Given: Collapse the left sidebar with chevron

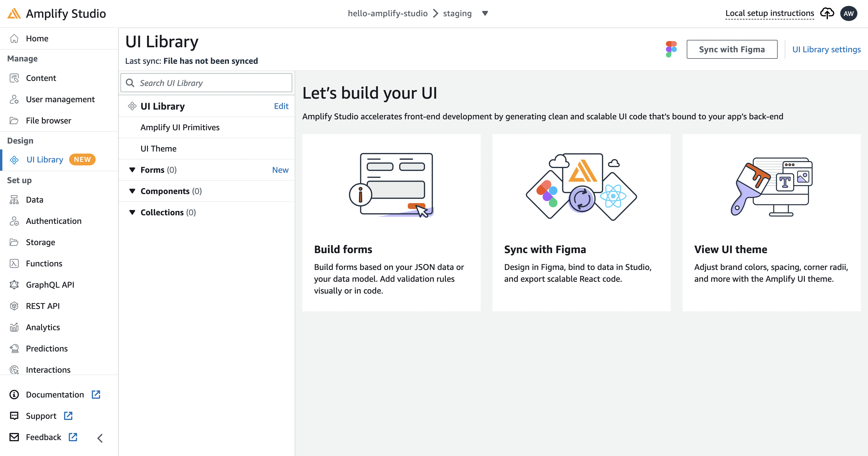Looking at the screenshot, I should 100,438.
